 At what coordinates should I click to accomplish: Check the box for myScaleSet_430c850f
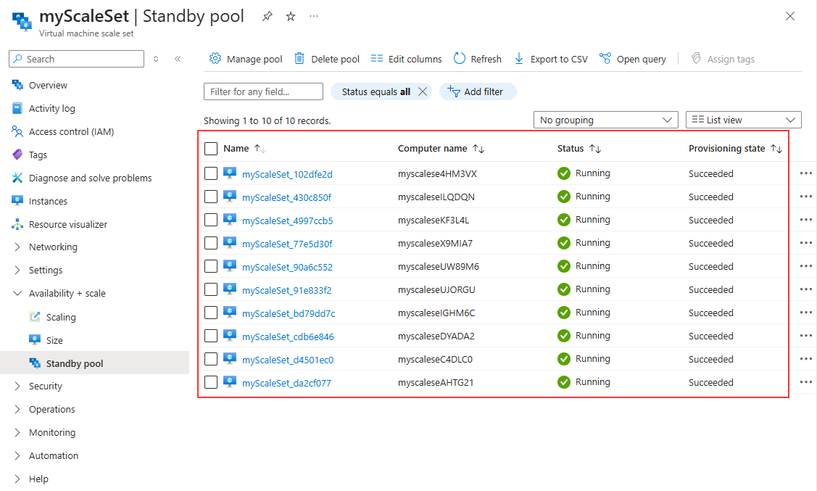coord(211,197)
